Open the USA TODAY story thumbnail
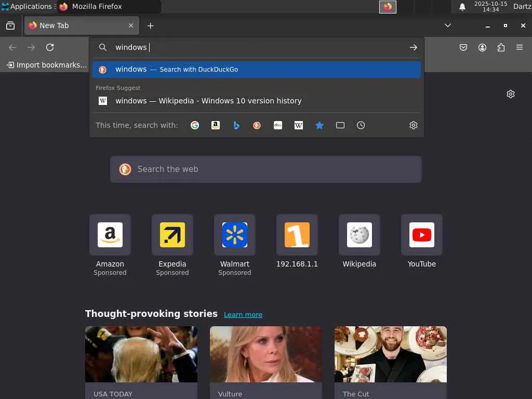The width and height of the screenshot is (532, 399). tap(141, 354)
